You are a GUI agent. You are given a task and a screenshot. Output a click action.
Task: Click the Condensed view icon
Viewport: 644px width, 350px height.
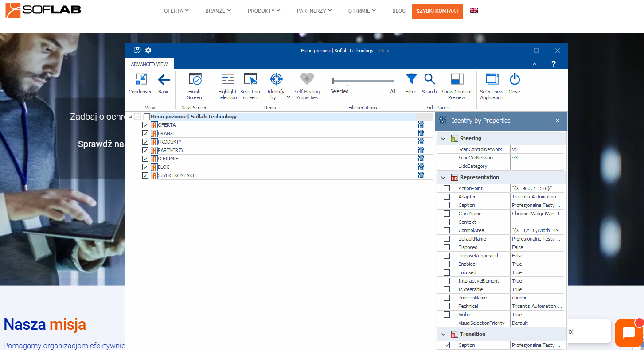coord(141,80)
